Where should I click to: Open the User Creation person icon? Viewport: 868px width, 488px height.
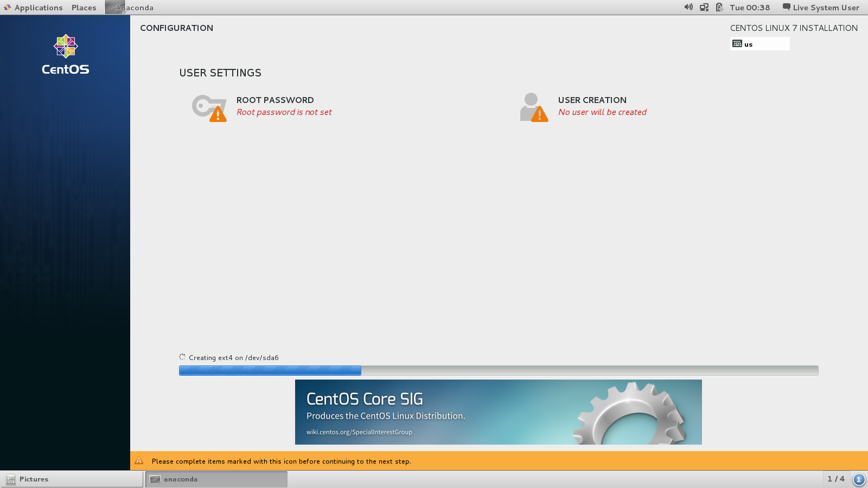(x=534, y=107)
